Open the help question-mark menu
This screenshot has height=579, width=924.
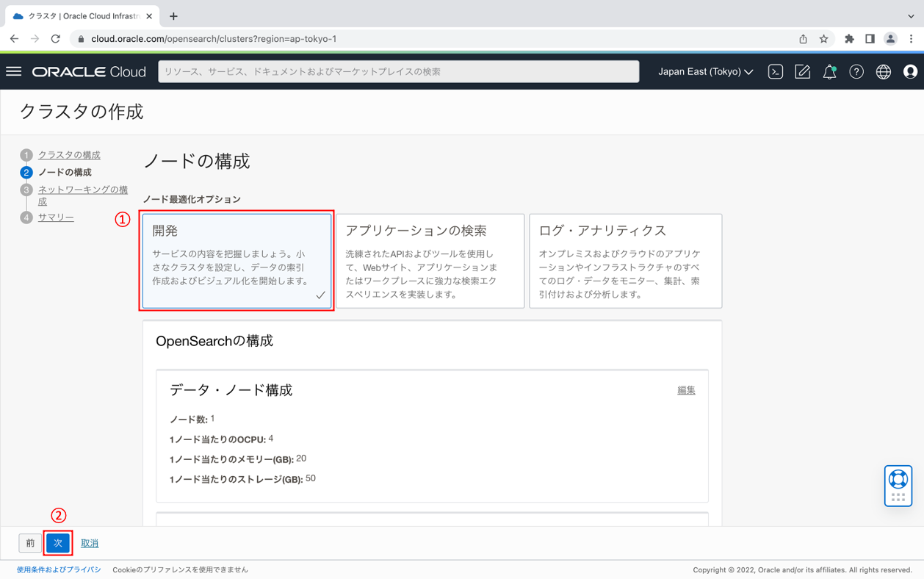[856, 71]
